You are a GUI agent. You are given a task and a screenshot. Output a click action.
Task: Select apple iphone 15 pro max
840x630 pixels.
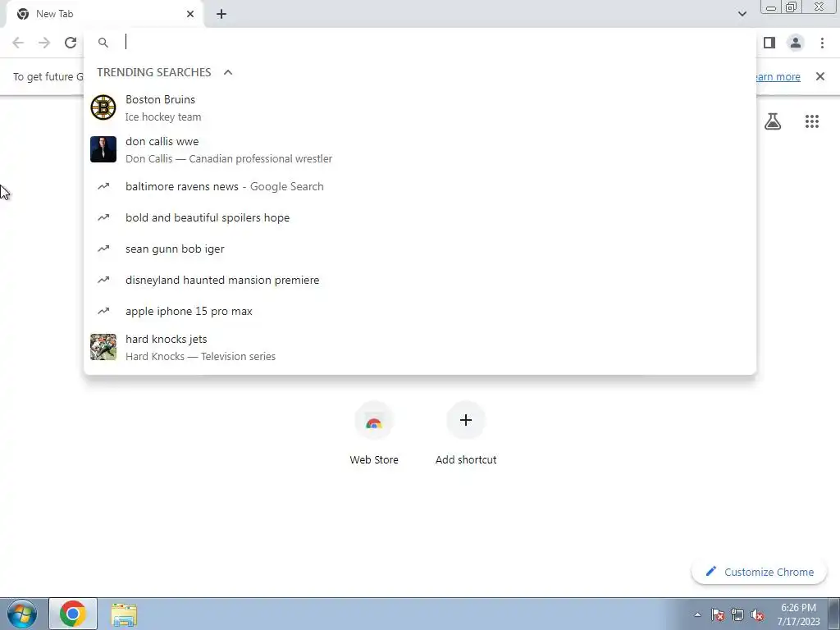point(420,311)
